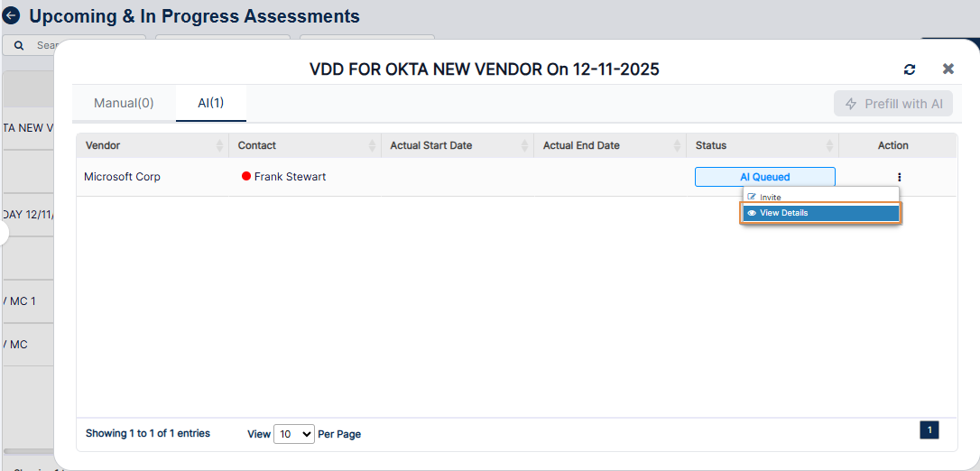Image resolution: width=980 pixels, height=471 pixels.
Task: Click the sidebar collapse handle on the left edge
Action: pos(4,234)
